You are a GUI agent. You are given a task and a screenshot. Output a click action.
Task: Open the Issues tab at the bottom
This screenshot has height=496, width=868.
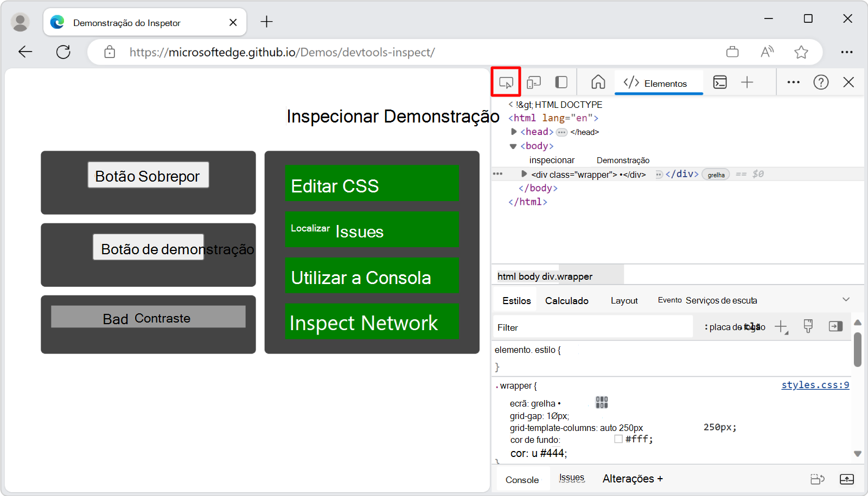pos(571,478)
